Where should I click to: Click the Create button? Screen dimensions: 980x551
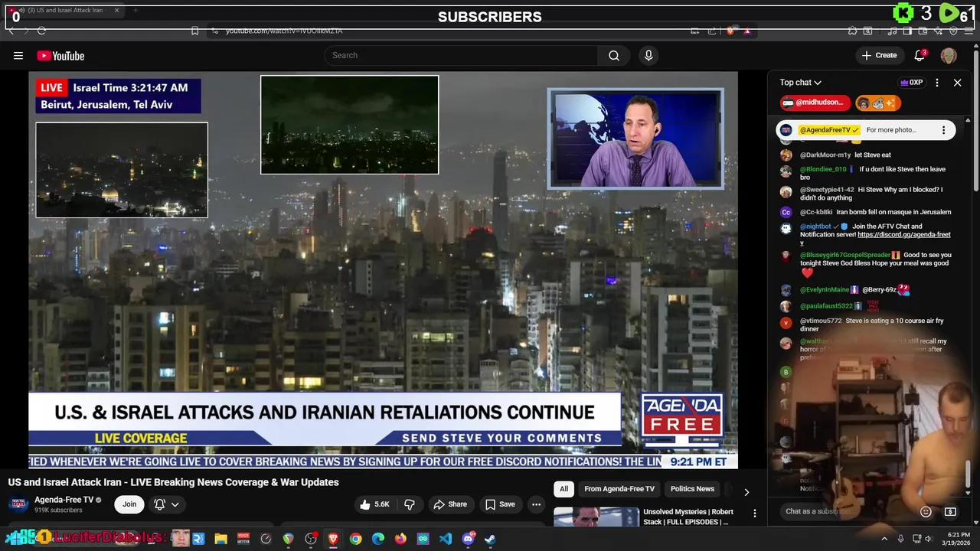(879, 55)
